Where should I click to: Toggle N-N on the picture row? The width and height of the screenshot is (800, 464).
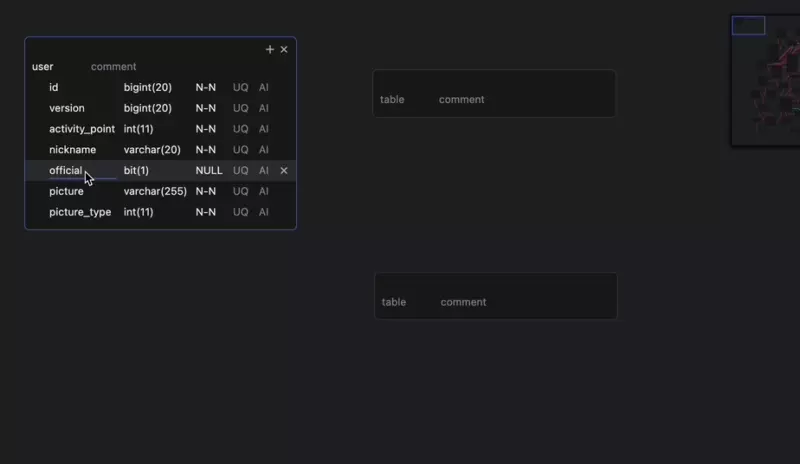[x=206, y=191]
